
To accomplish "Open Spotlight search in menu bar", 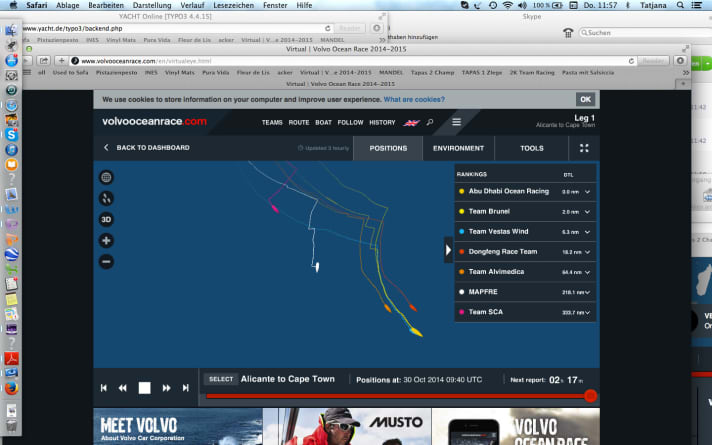I will click(680, 5).
